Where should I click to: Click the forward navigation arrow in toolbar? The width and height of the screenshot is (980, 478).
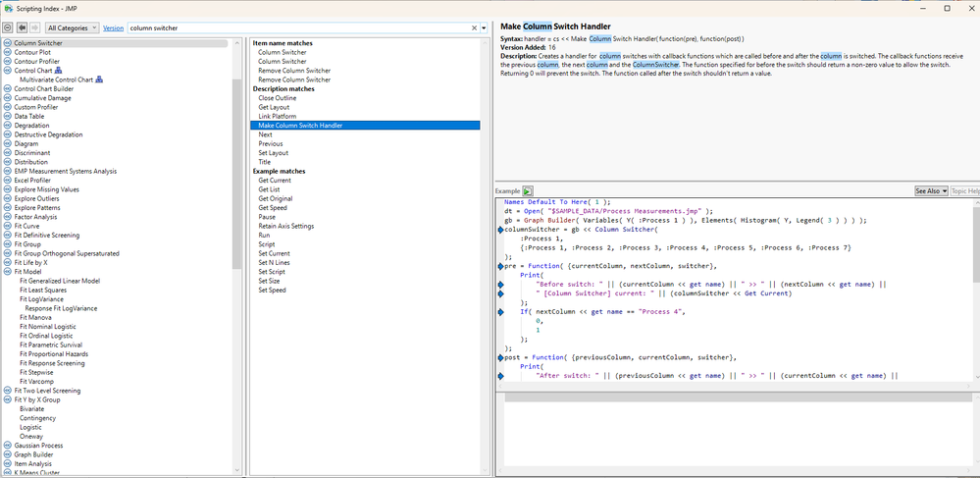click(x=35, y=28)
